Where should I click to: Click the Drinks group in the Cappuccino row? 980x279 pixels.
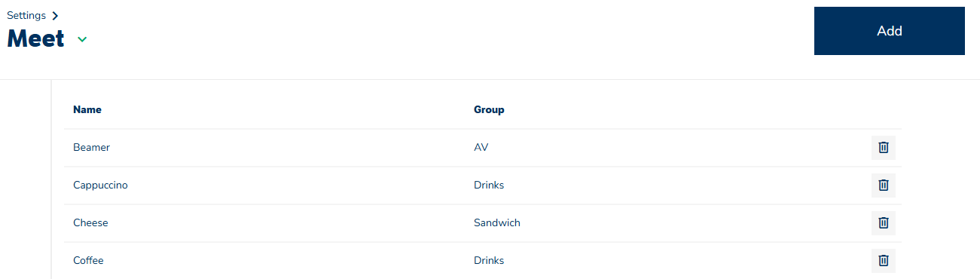tap(489, 185)
